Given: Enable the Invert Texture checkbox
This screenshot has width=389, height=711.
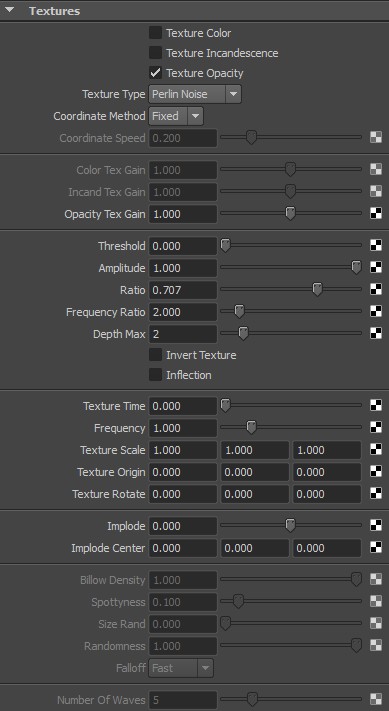Looking at the screenshot, I should 156,355.
